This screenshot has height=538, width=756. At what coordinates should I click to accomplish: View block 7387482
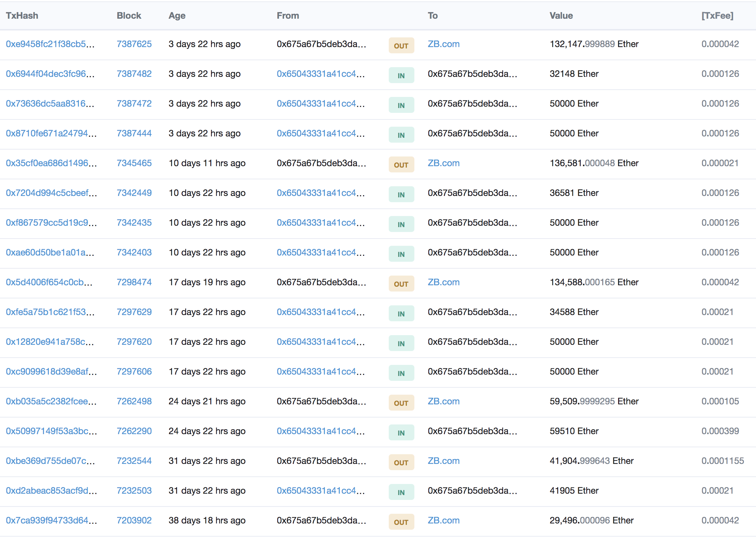(134, 74)
